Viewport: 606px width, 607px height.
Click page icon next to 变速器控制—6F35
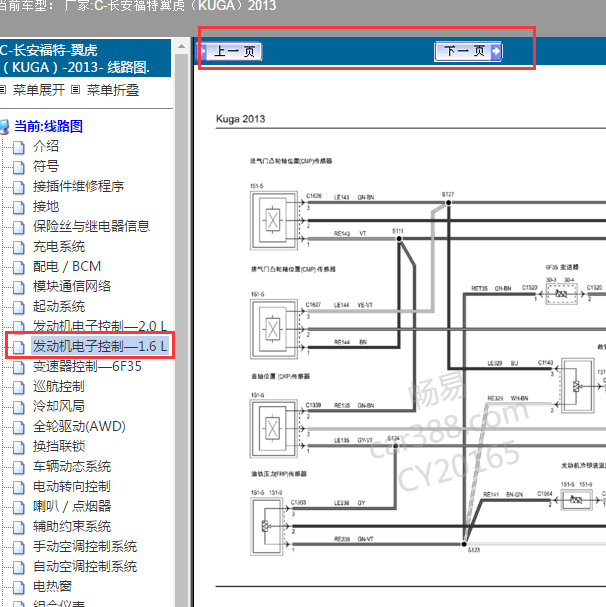18,368
